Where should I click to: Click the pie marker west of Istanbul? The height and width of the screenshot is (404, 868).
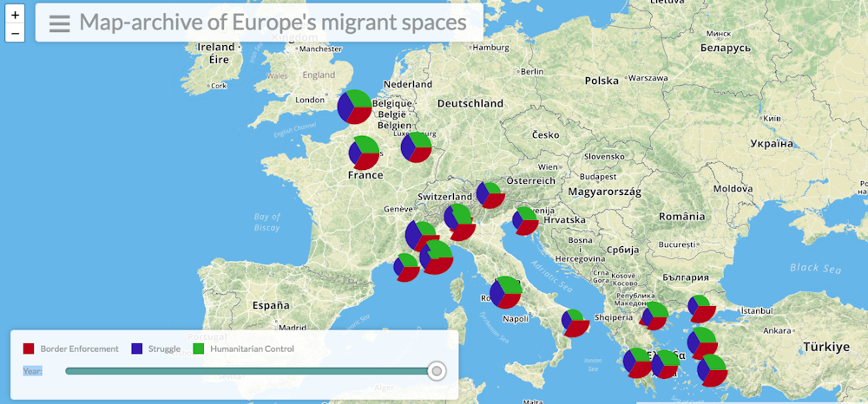[x=700, y=308]
